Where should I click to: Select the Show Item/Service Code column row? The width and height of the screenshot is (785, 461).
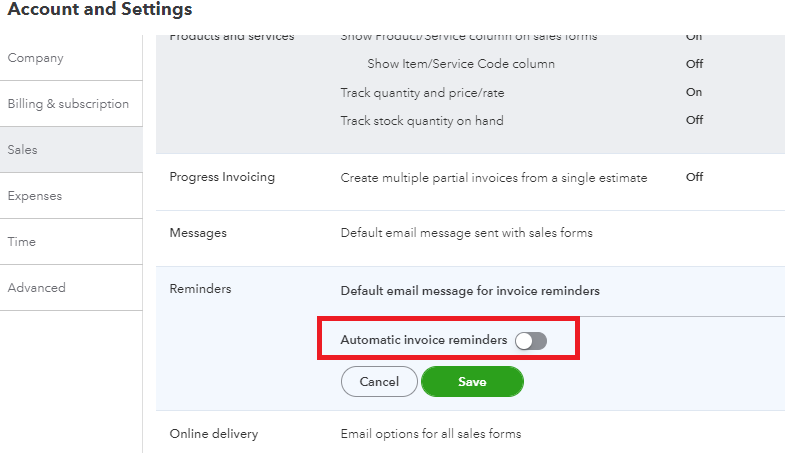click(x=461, y=64)
